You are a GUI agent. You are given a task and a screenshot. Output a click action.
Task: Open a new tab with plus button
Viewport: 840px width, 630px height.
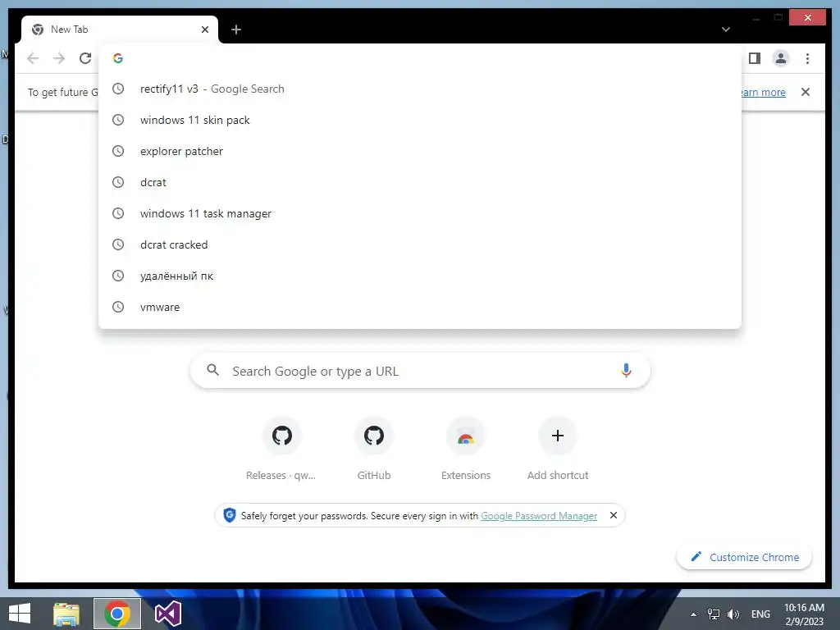click(x=236, y=30)
